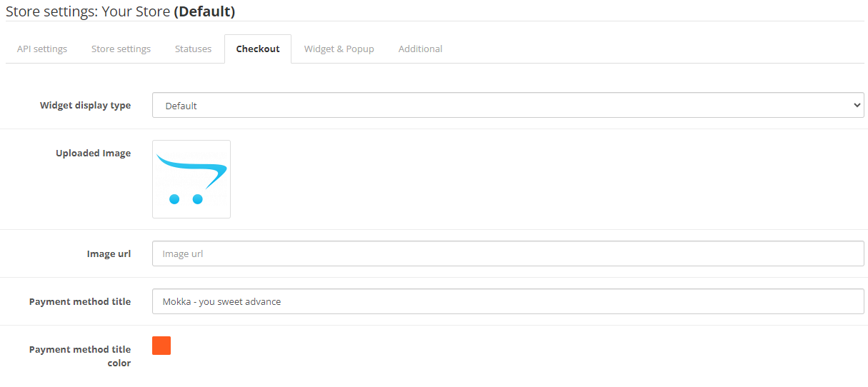Go to the Statuses tab
This screenshot has height=387, width=868.
pos(193,49)
